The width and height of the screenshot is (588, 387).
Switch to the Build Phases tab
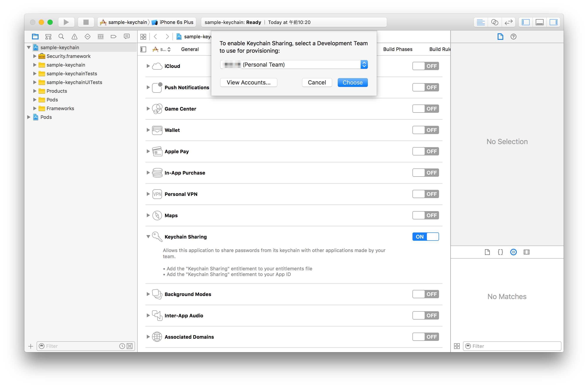click(397, 49)
